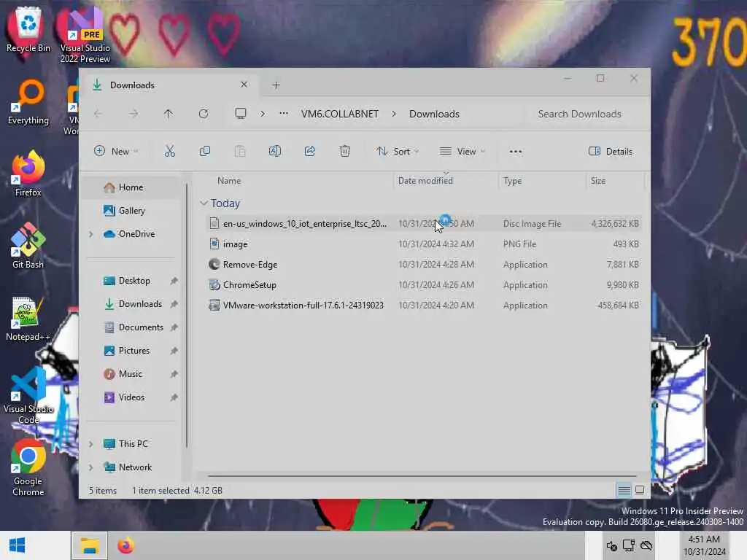Screen dimensions: 747x560
Task: Collapse the Today group
Action: click(x=204, y=203)
